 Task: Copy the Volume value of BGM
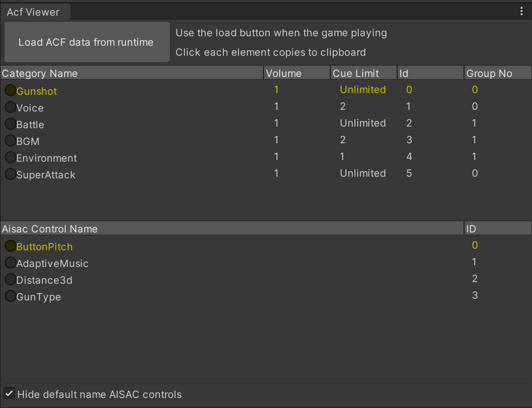coord(276,141)
